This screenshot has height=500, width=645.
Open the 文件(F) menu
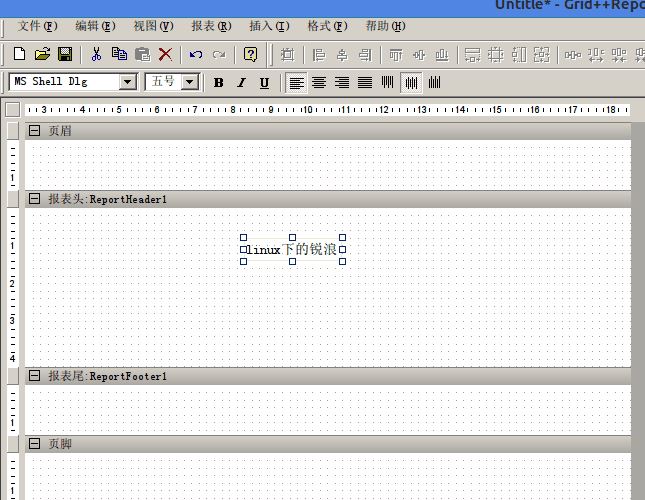point(37,26)
